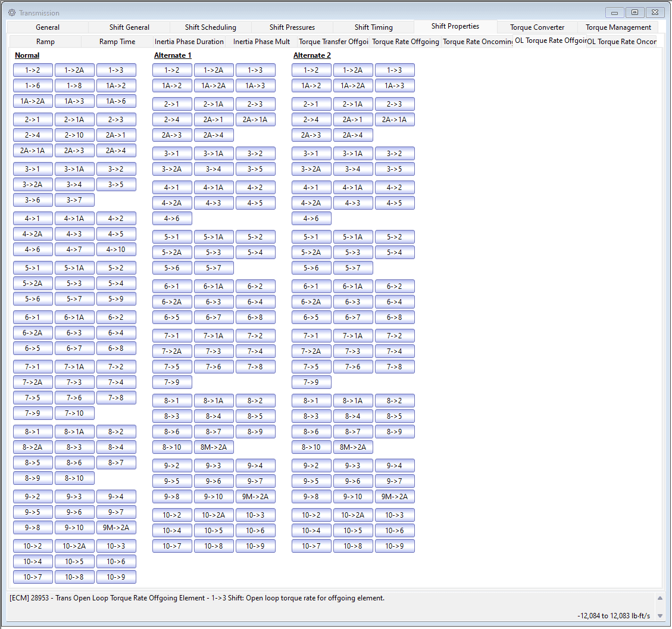Open the Torque Rate Oncoming sub-tab
672x629 pixels.
point(477,42)
